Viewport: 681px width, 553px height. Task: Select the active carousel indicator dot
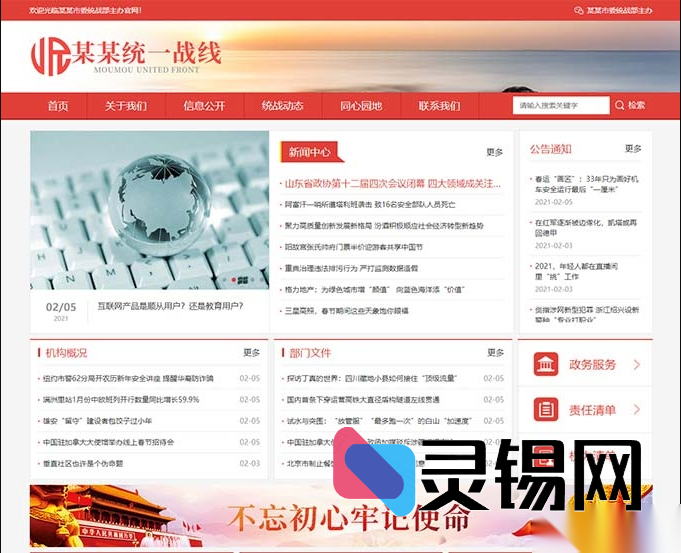234,280
